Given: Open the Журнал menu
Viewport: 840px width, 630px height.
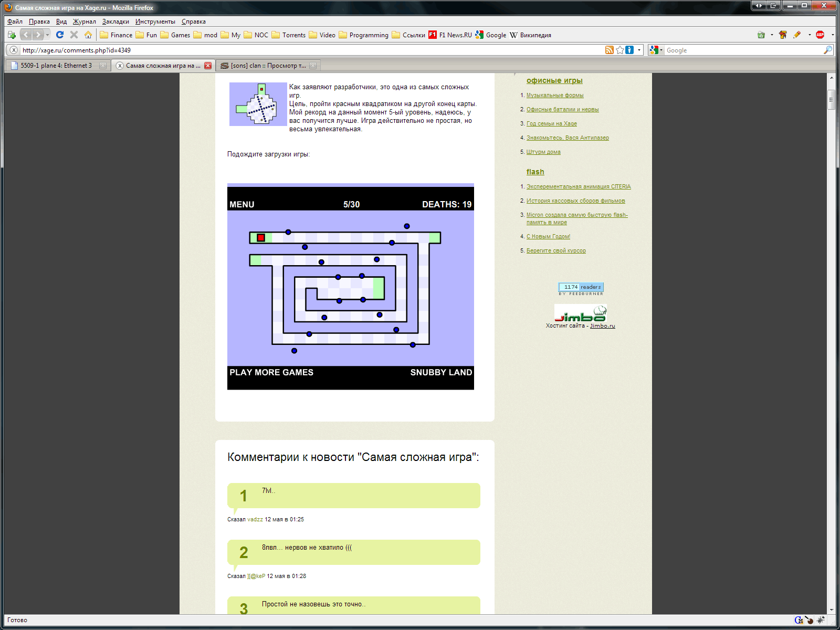Looking at the screenshot, I should tap(85, 22).
